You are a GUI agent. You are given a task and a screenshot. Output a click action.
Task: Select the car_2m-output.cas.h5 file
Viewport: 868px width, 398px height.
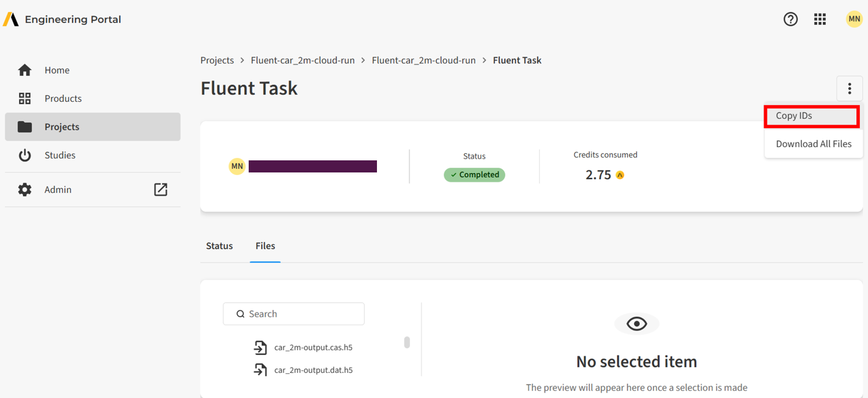313,348
